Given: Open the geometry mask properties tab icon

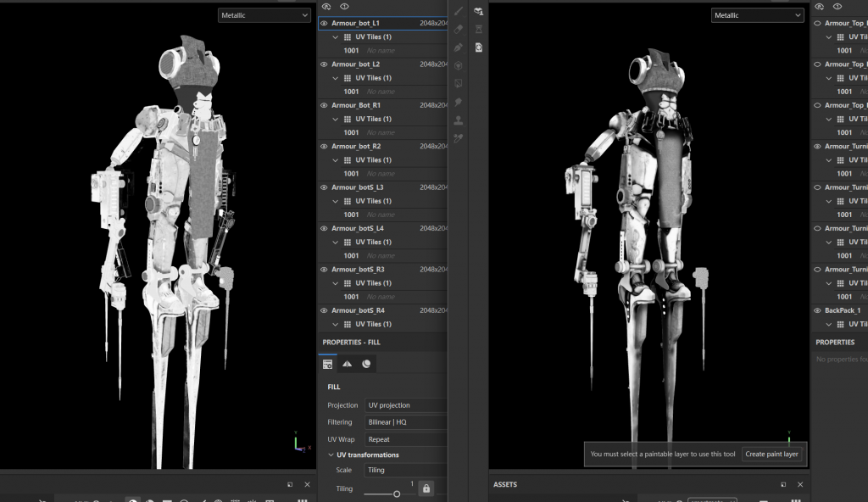Looking at the screenshot, I should (347, 364).
